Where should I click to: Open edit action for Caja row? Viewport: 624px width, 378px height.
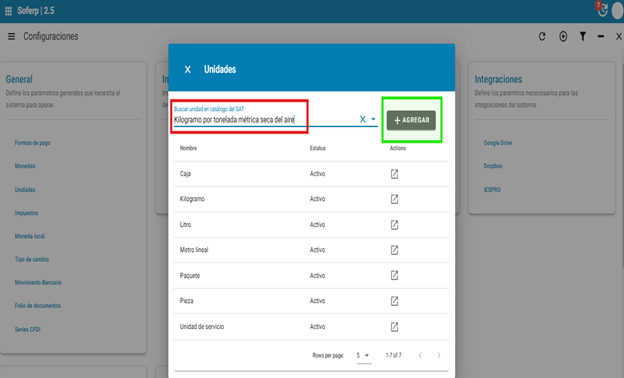pos(394,174)
